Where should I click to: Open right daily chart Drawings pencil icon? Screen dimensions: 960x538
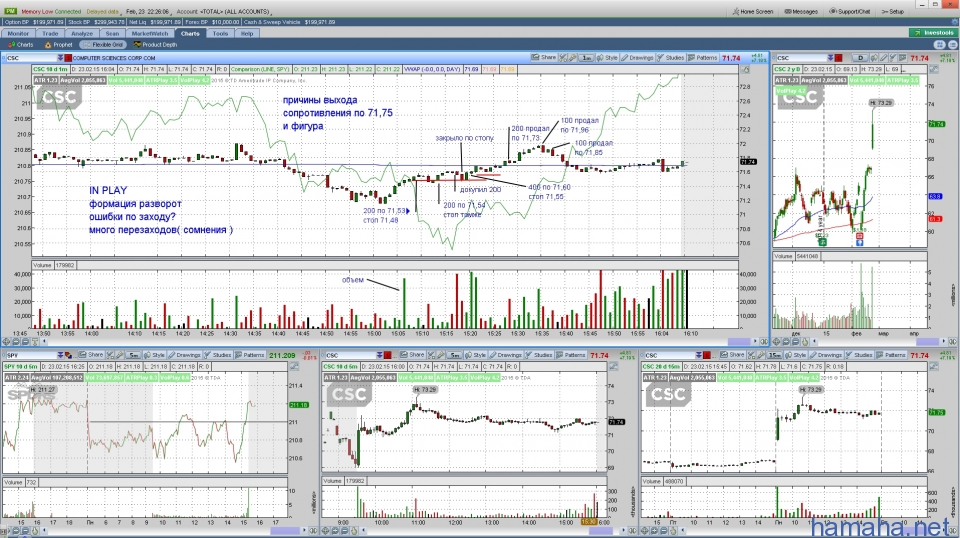(883, 58)
